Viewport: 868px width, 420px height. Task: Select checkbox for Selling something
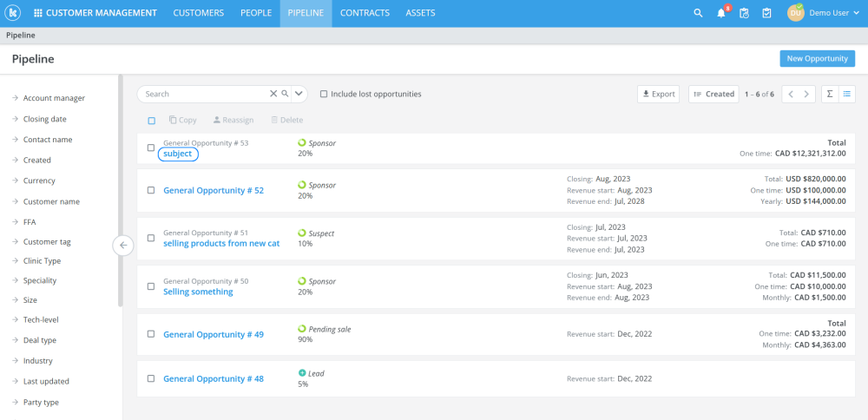pos(151,286)
